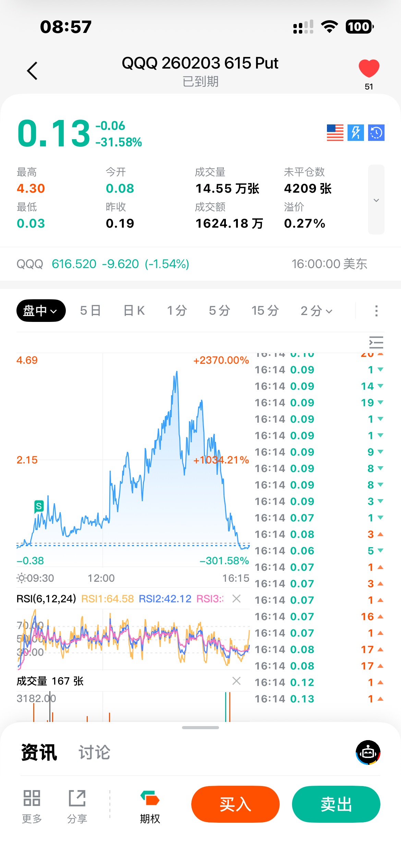
Task: Toggle the red heart favorite
Action: (x=369, y=68)
